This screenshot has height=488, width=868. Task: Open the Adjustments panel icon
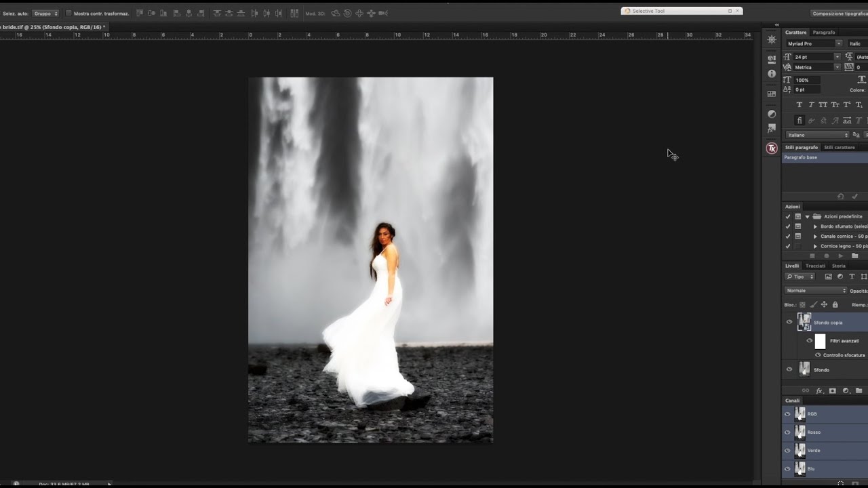[x=772, y=114]
